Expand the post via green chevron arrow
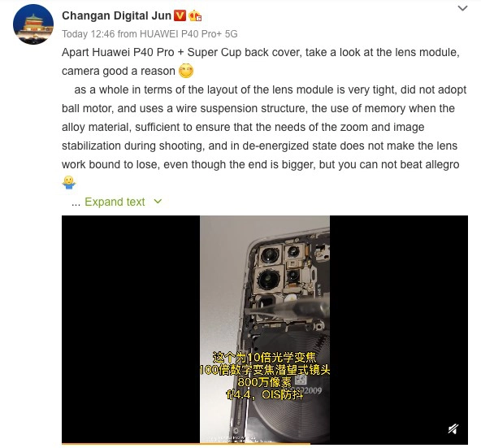The image size is (481, 448). pos(158,202)
